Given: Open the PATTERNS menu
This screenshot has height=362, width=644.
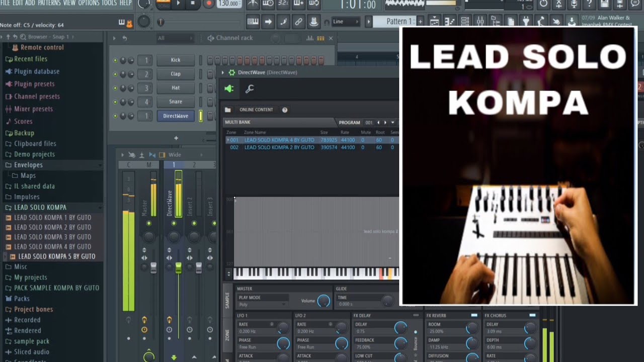Looking at the screenshot, I should [49, 3].
